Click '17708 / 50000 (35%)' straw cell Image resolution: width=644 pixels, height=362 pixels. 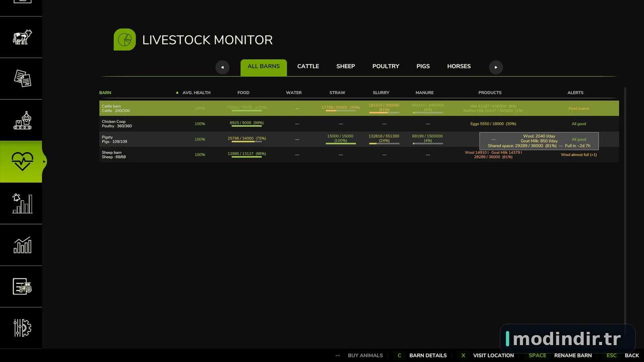pyautogui.click(x=341, y=107)
